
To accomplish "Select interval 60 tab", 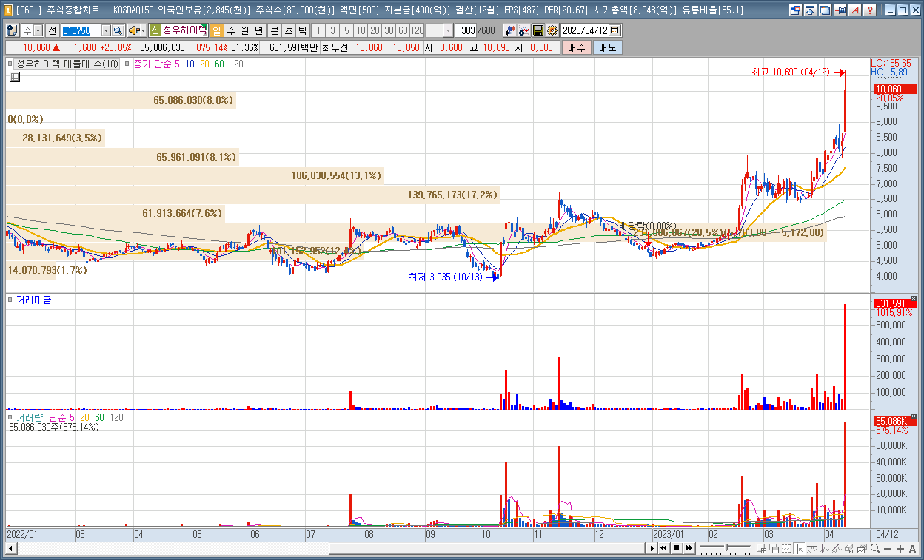I will pyautogui.click(x=403, y=30).
